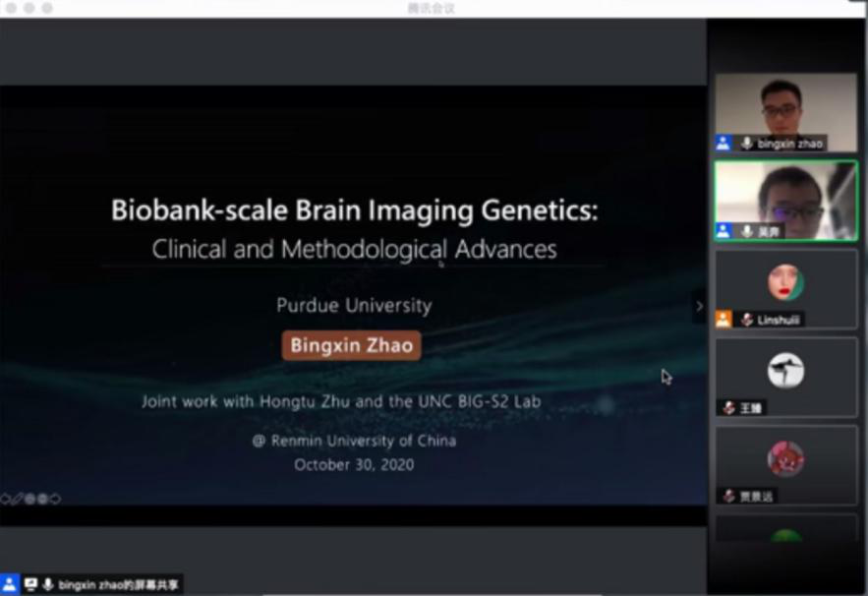Click the blue user icon in bottom-left corner
This screenshot has height=596, width=868.
(9, 584)
